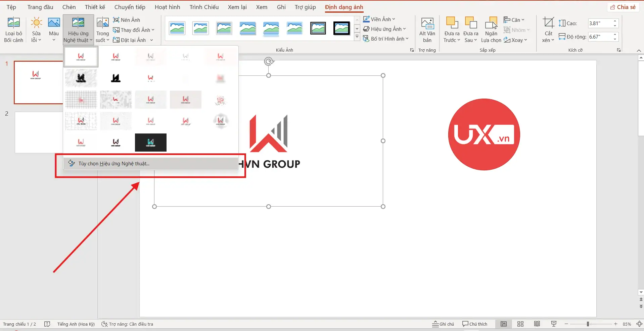Open the Màu color options
The width and height of the screenshot is (644, 331).
(x=54, y=30)
